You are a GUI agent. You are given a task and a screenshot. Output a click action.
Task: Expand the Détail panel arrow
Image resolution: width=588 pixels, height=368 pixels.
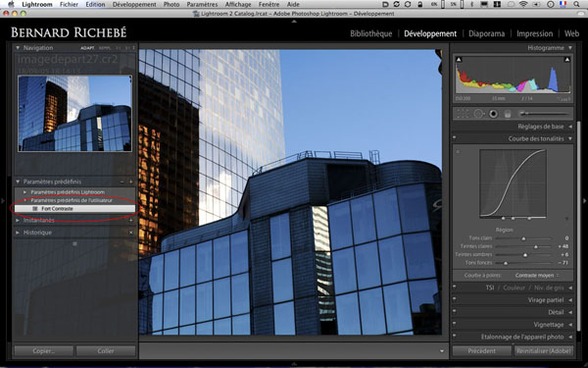(570, 312)
